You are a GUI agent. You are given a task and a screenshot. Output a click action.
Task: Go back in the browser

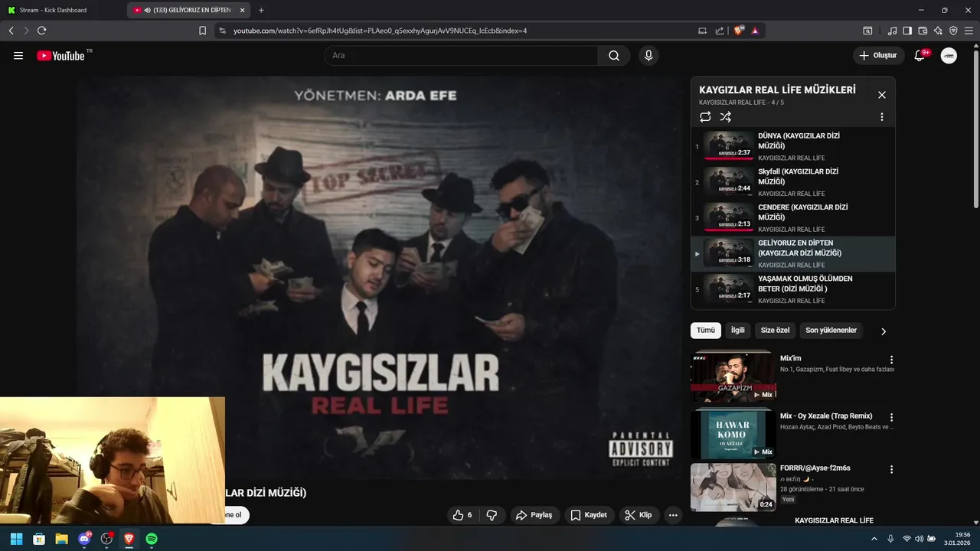click(11, 31)
